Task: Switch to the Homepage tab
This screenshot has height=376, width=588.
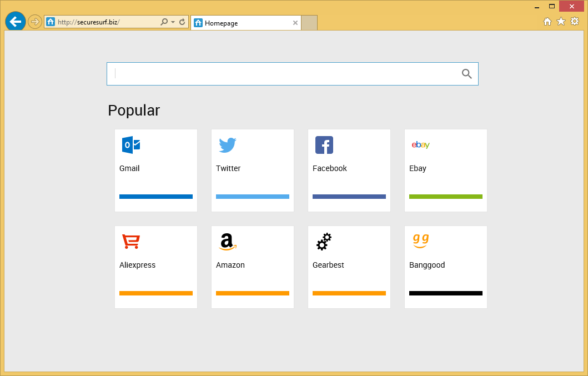Action: pos(239,23)
